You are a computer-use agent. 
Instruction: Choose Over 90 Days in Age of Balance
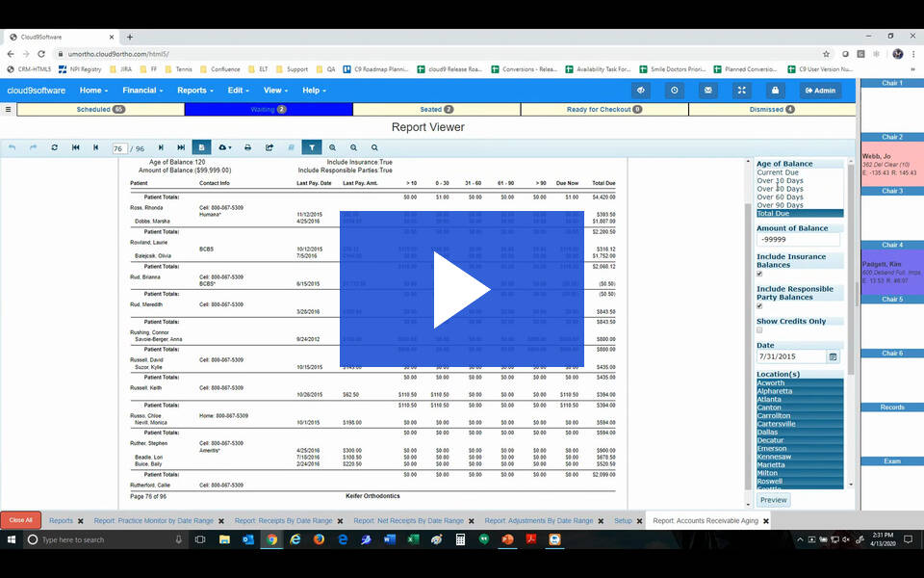pos(799,204)
